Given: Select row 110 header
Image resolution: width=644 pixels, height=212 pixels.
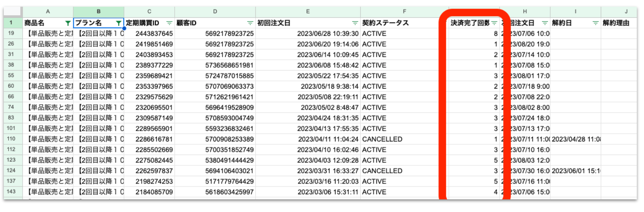Looking at the screenshot, I should 13,139.
